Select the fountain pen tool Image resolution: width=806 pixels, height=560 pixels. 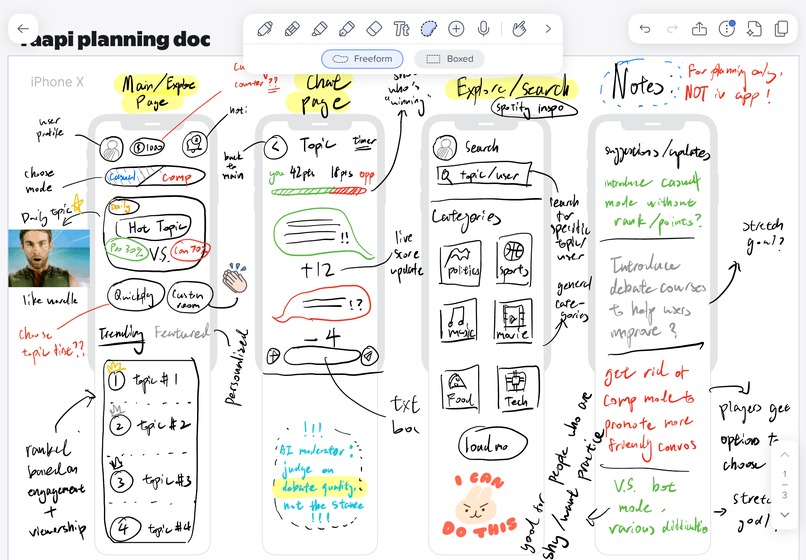[x=347, y=29]
